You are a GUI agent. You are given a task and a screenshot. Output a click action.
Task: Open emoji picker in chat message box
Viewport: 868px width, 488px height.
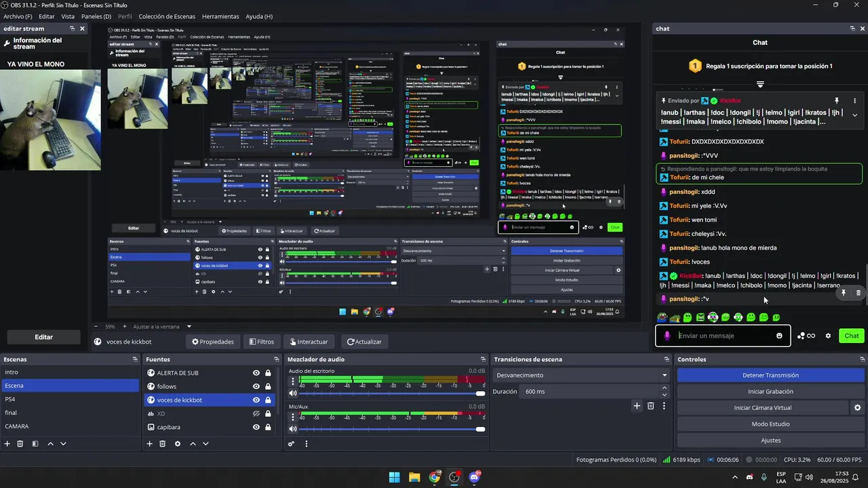click(x=779, y=335)
